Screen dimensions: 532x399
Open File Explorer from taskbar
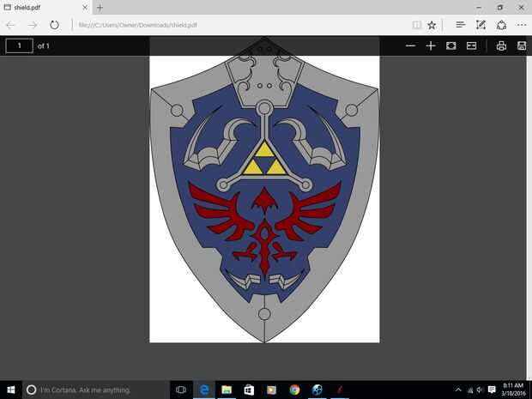click(227, 390)
